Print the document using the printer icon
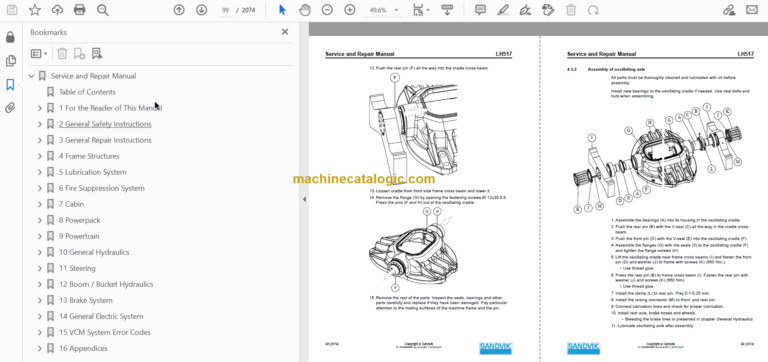The width and height of the screenshot is (768, 362). tap(79, 10)
